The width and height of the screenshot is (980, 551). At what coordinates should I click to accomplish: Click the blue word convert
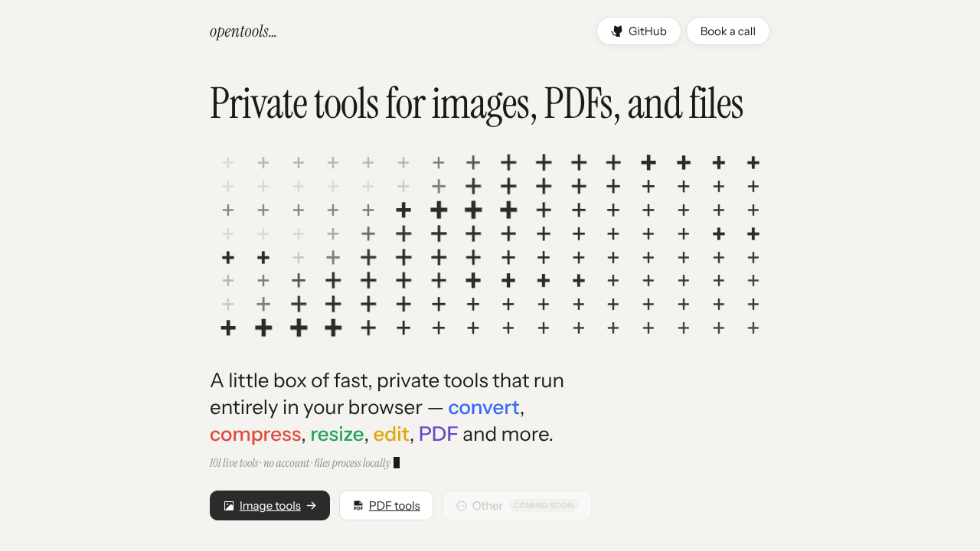pos(484,407)
